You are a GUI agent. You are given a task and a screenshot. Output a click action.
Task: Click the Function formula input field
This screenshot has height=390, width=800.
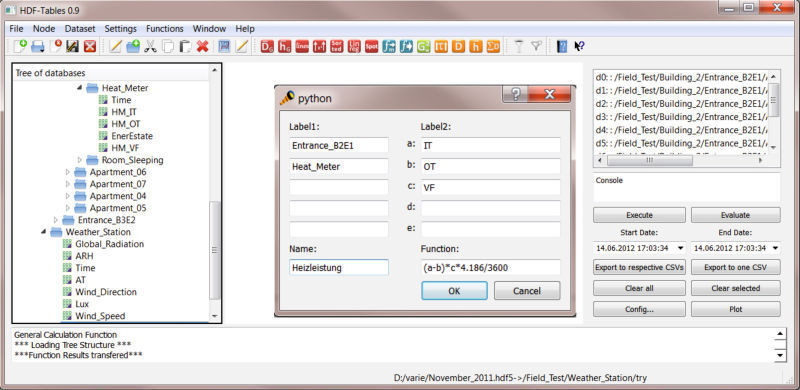(490, 267)
